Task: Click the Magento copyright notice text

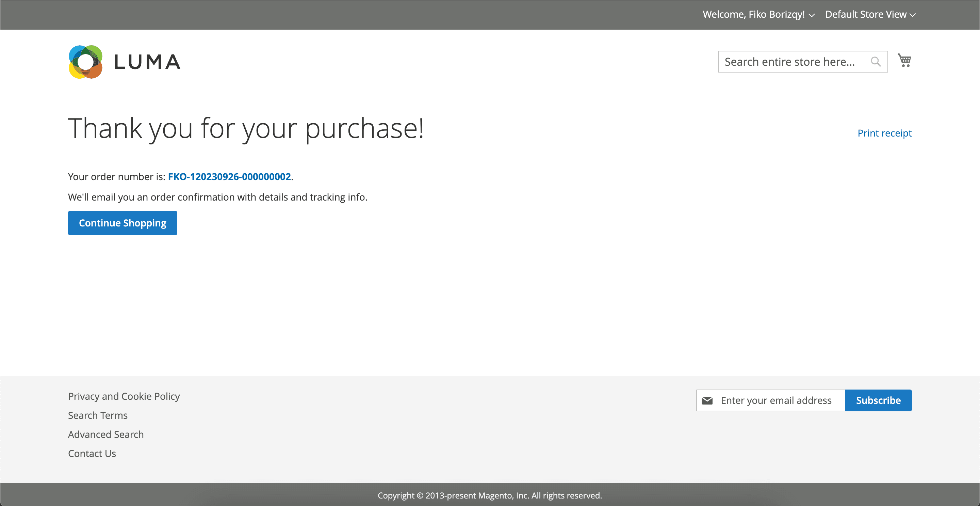Action: [x=490, y=495]
